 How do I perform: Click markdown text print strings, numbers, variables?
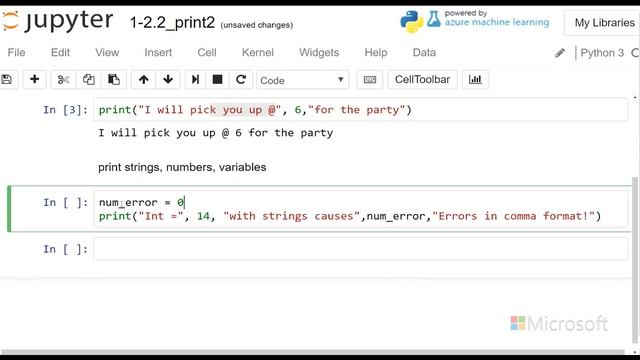pos(182,167)
